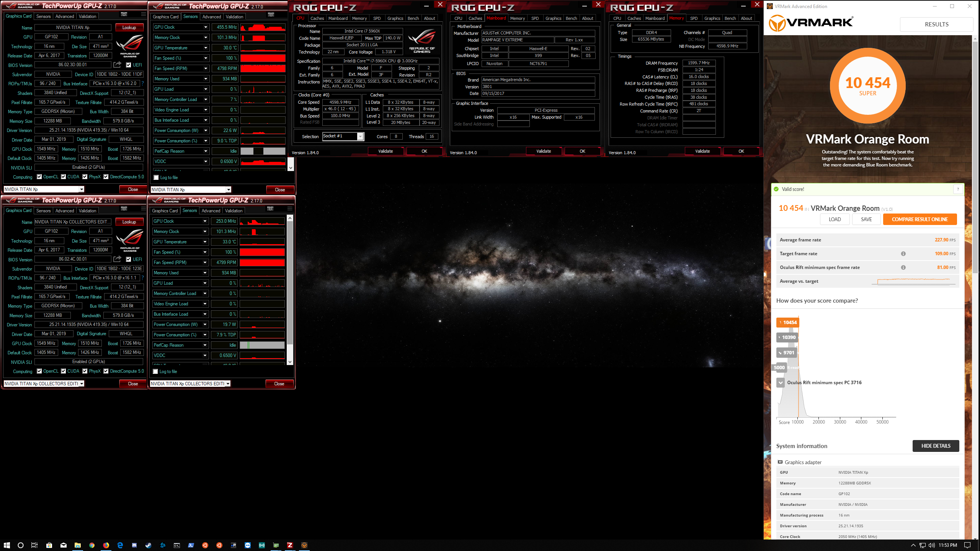Image resolution: width=980 pixels, height=551 pixels.
Task: Toggle CUDA checkbox in TITAN Xp Graphics Card window
Action: [x=63, y=177]
